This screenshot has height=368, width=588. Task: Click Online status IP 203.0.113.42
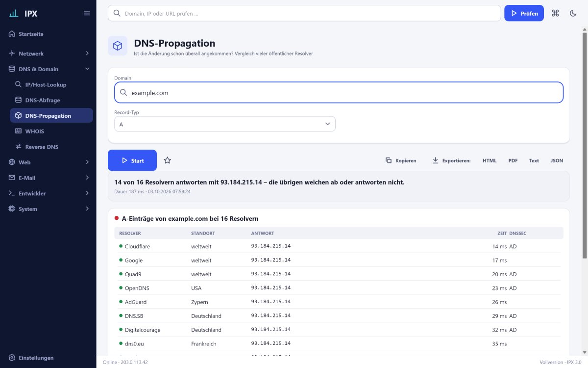pyautogui.click(x=125, y=362)
